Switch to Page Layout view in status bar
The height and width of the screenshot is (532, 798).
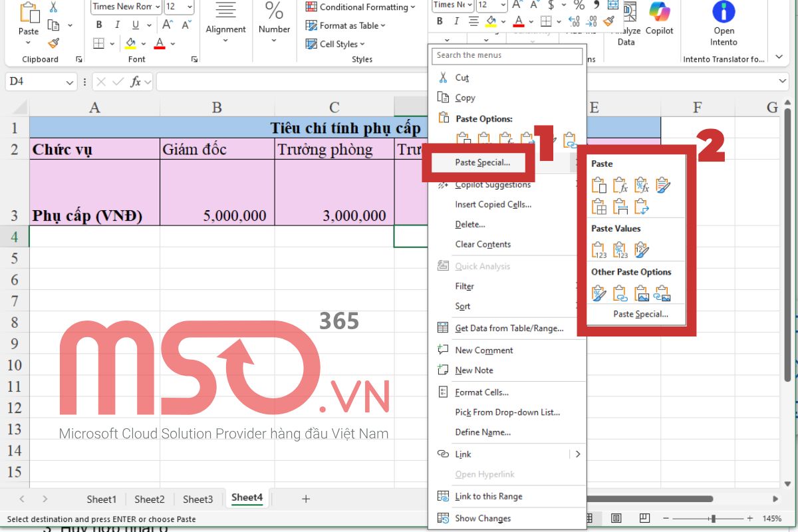point(616,518)
